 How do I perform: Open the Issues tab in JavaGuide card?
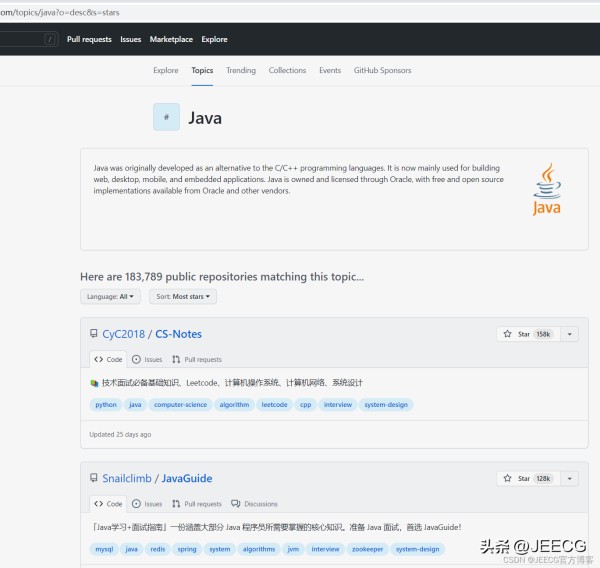pyautogui.click(x=147, y=504)
